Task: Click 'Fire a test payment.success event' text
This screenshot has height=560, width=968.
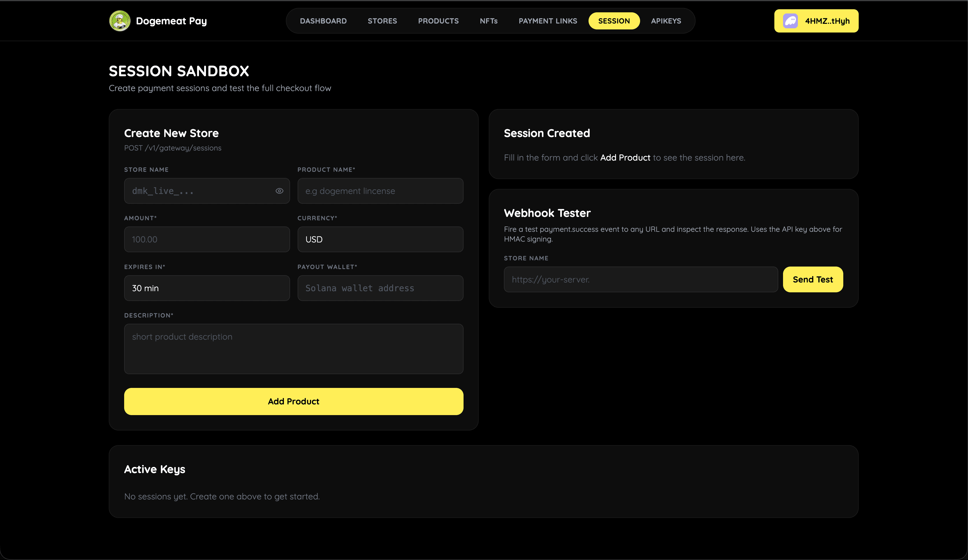Action: (x=673, y=234)
